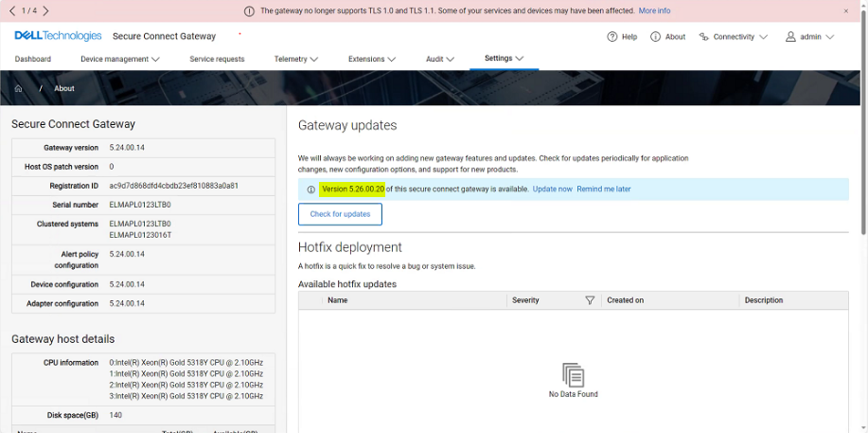Click the Help link text
The height and width of the screenshot is (433, 868).
(629, 37)
